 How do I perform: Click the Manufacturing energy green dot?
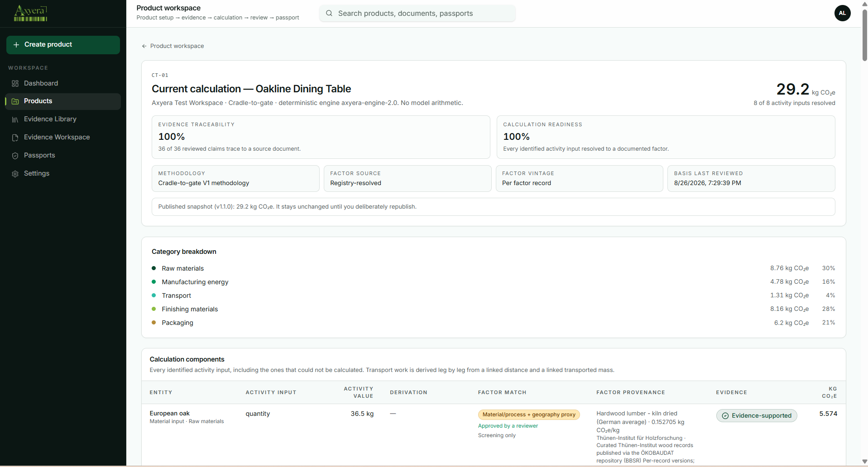coord(154,282)
